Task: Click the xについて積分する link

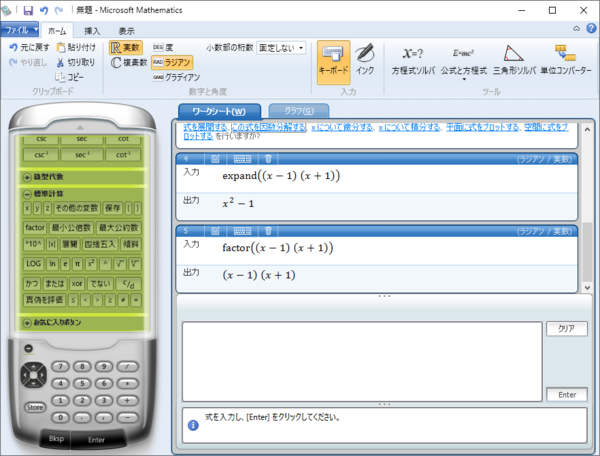Action: (x=409, y=127)
